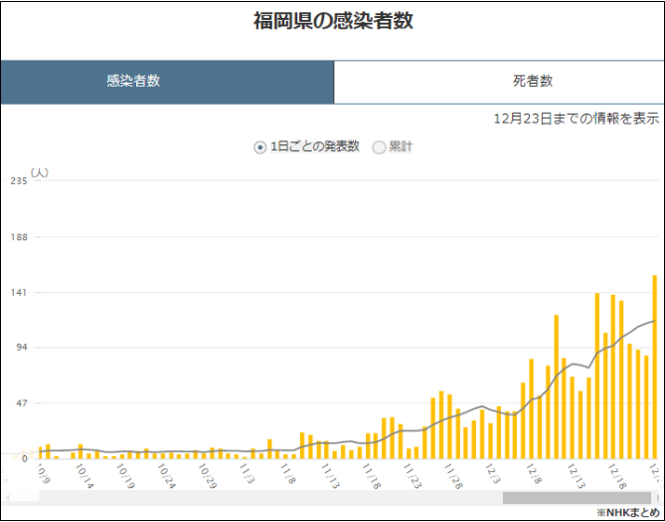Click the scrollbar left arrow
Image resolution: width=665 pixels, height=522 pixels.
tap(7, 497)
